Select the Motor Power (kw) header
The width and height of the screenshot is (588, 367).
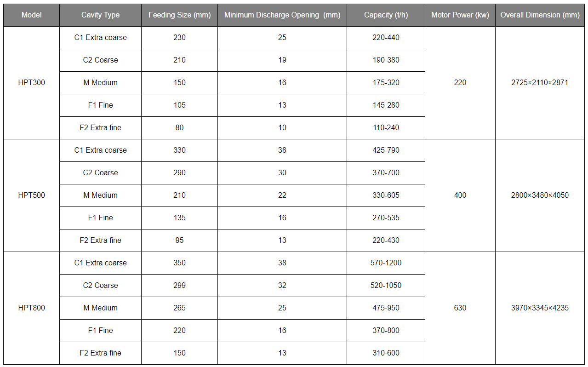(x=460, y=15)
